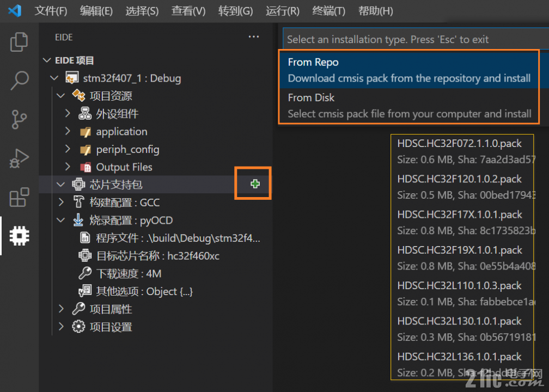549x392 pixels.
Task: Expand the 项目属性 node
Action: [61, 309]
